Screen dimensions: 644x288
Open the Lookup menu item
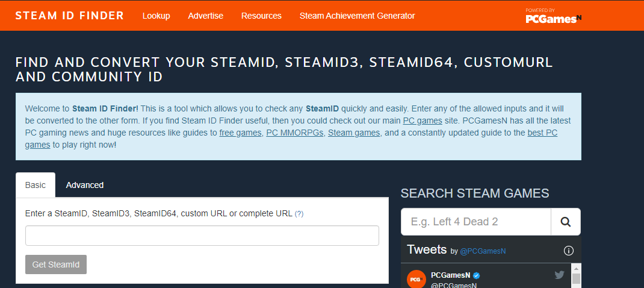pos(156,16)
